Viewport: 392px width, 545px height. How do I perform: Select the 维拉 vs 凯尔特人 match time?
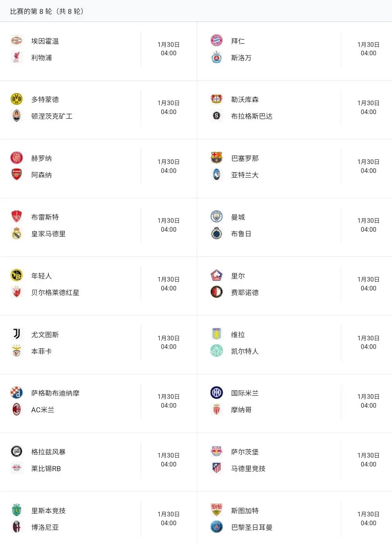point(368,342)
